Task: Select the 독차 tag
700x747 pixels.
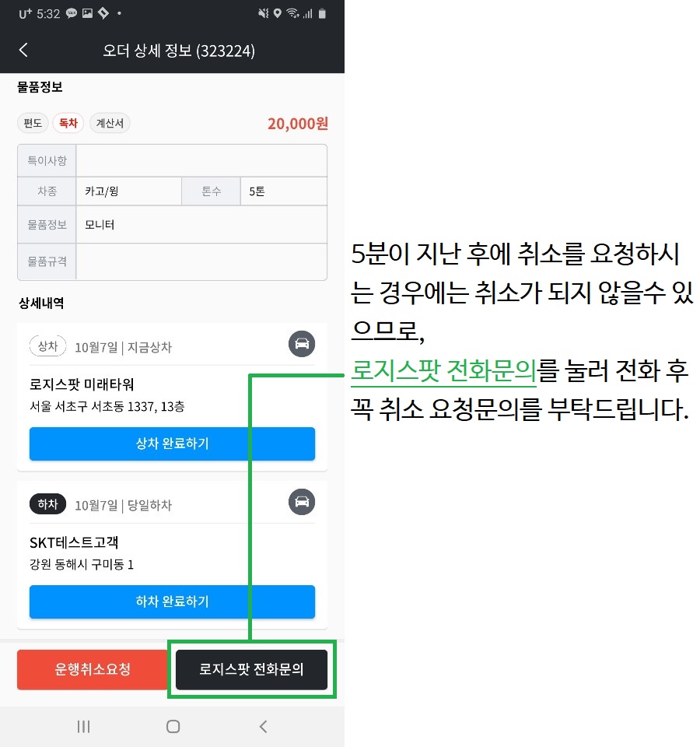Action: coord(68,123)
